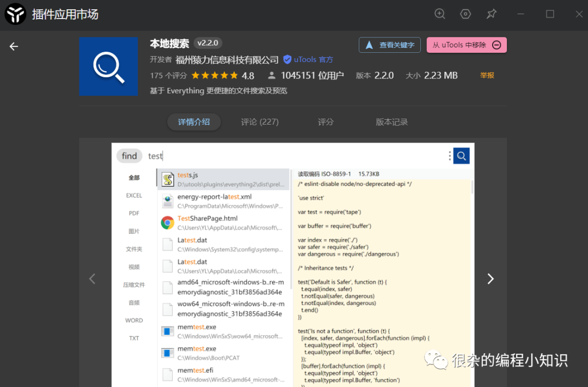Switch to the 版本记录 tab
Screen dimensions: 588x387
pos(391,122)
